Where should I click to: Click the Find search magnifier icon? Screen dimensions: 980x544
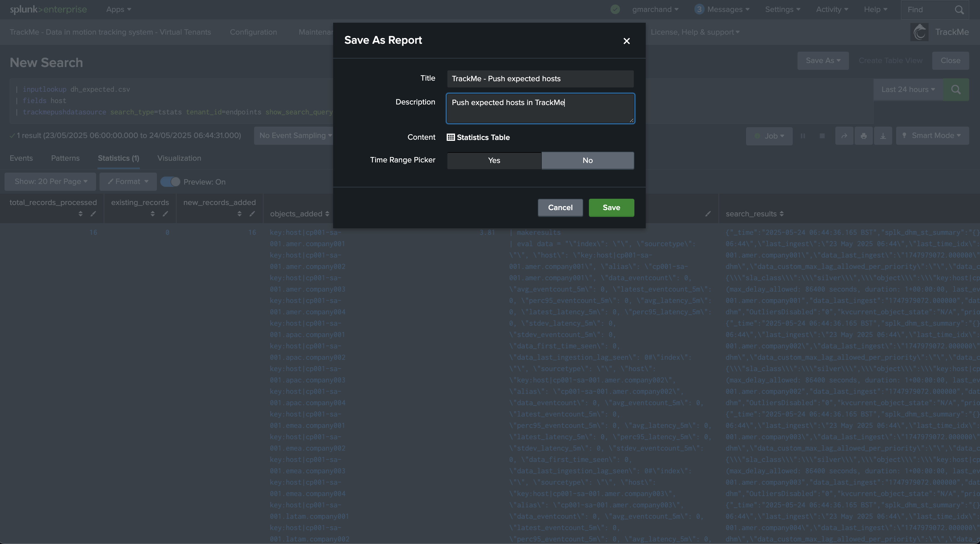coord(959,10)
